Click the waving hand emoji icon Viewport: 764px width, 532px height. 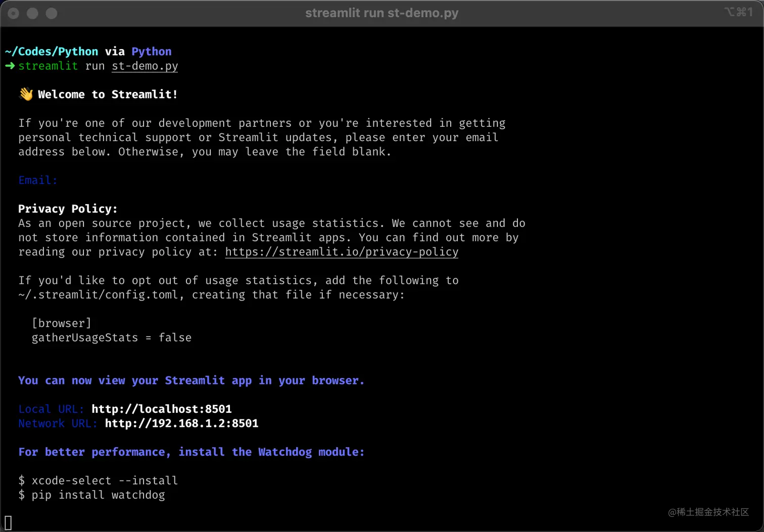[x=26, y=94]
